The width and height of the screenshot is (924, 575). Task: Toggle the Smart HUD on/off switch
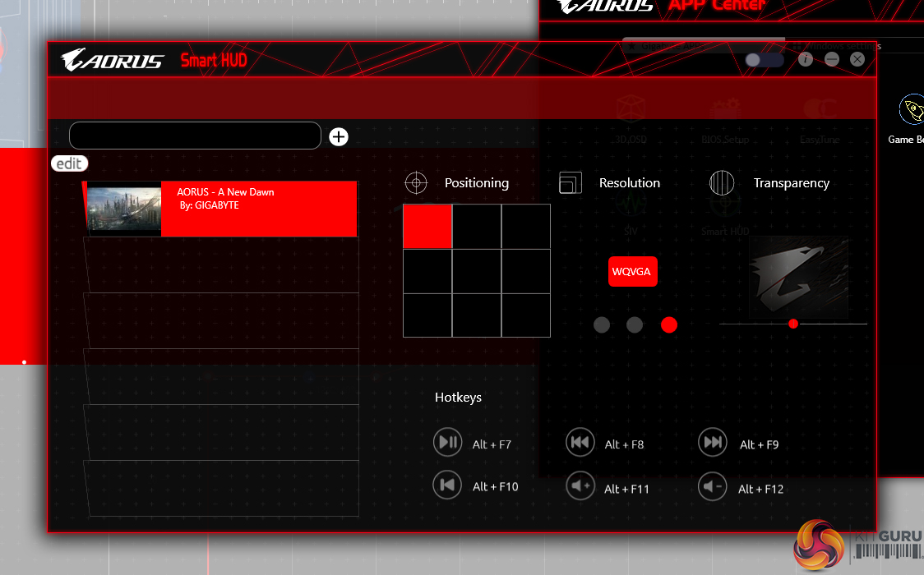(765, 59)
